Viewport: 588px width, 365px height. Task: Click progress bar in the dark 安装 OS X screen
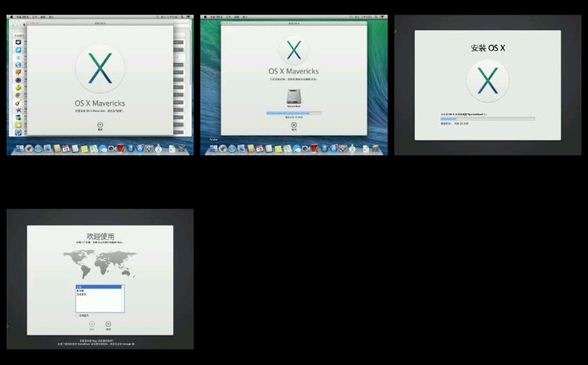click(x=488, y=118)
